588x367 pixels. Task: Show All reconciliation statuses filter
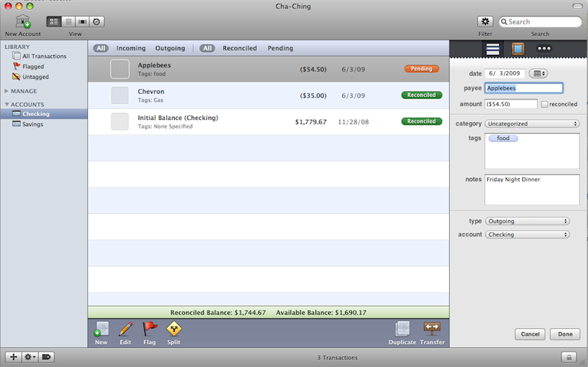click(208, 48)
